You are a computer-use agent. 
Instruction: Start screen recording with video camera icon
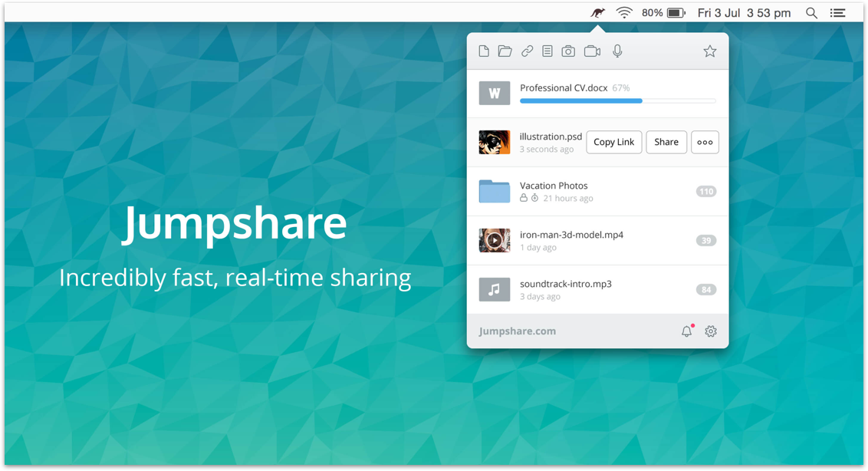tap(592, 51)
